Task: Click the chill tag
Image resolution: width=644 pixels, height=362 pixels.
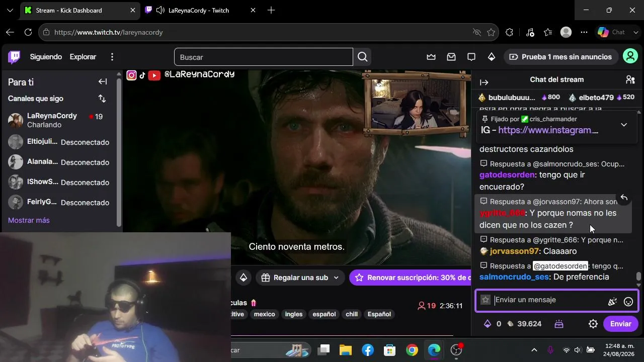Action: (352, 314)
